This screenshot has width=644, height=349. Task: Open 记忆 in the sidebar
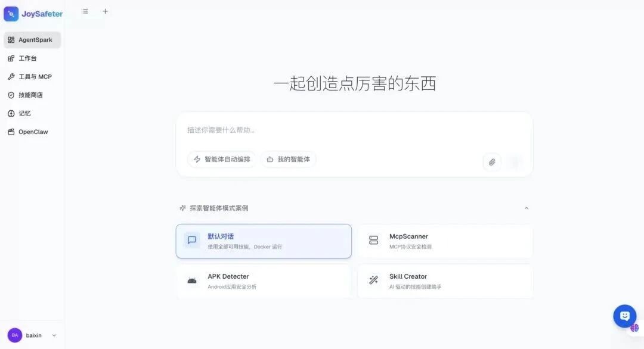[32, 114]
